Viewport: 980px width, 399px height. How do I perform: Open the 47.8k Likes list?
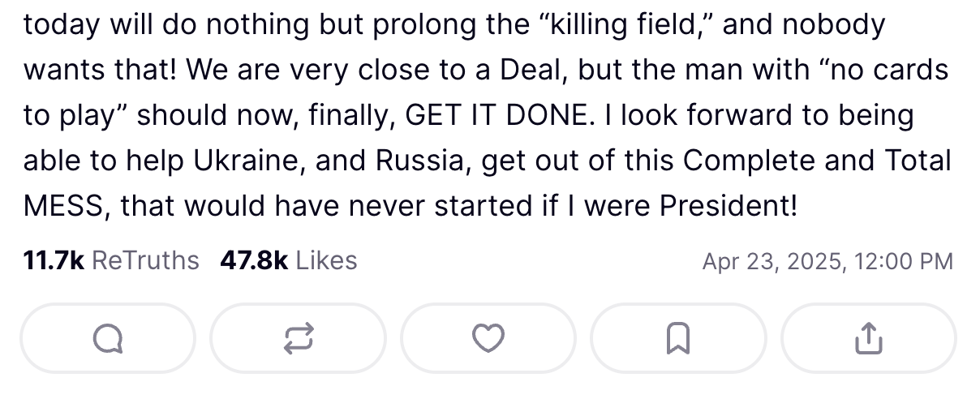click(x=288, y=260)
